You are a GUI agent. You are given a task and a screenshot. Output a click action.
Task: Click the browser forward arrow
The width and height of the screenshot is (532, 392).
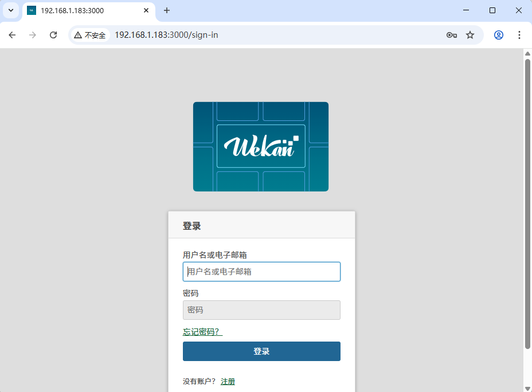tap(33, 35)
